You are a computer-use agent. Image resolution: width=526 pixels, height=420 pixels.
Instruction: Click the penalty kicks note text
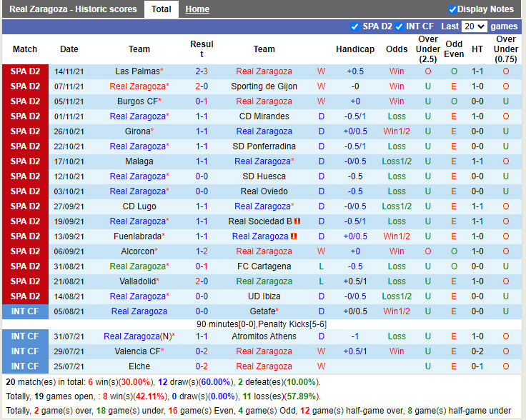tap(262, 324)
